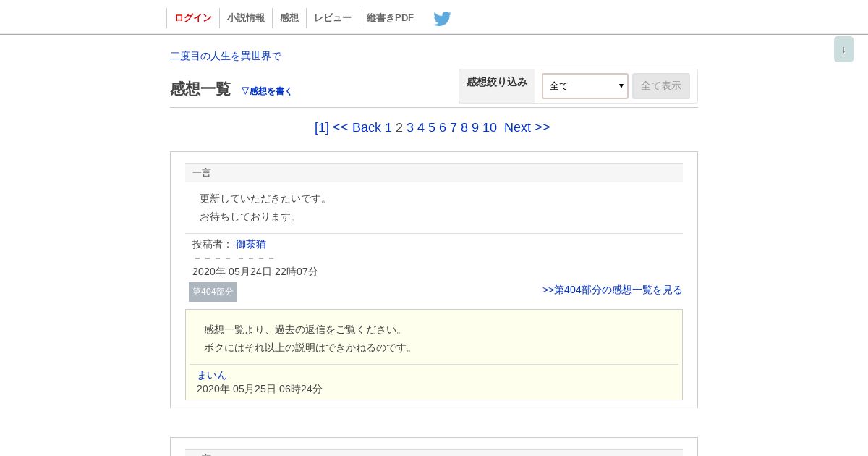The height and width of the screenshot is (456, 868).
Task: Open poster profile 御茶猫
Action: coord(251,244)
